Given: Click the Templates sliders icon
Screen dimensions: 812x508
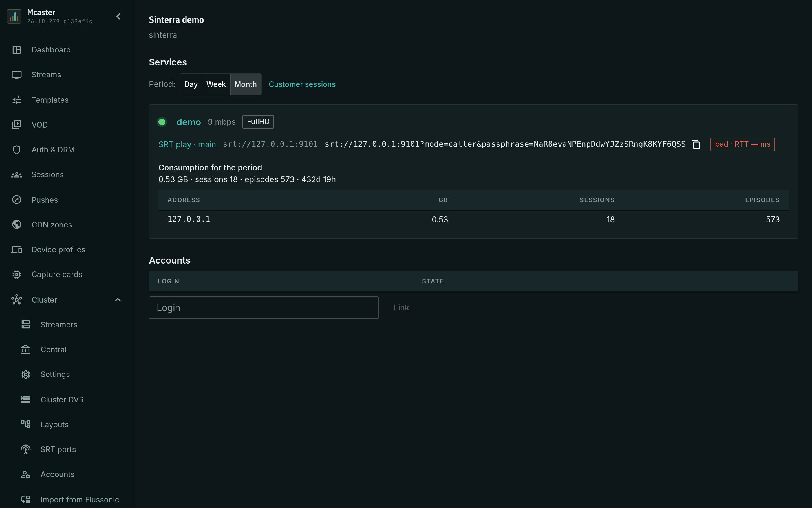Looking at the screenshot, I should [16, 100].
